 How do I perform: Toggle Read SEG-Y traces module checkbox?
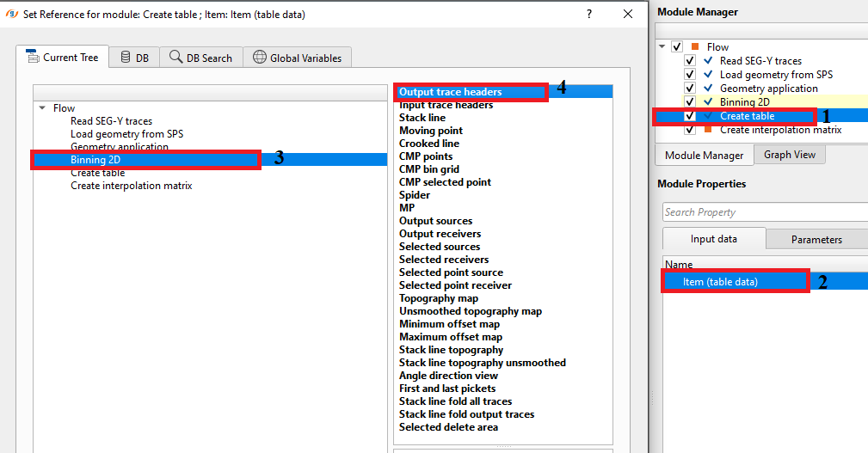pos(690,61)
